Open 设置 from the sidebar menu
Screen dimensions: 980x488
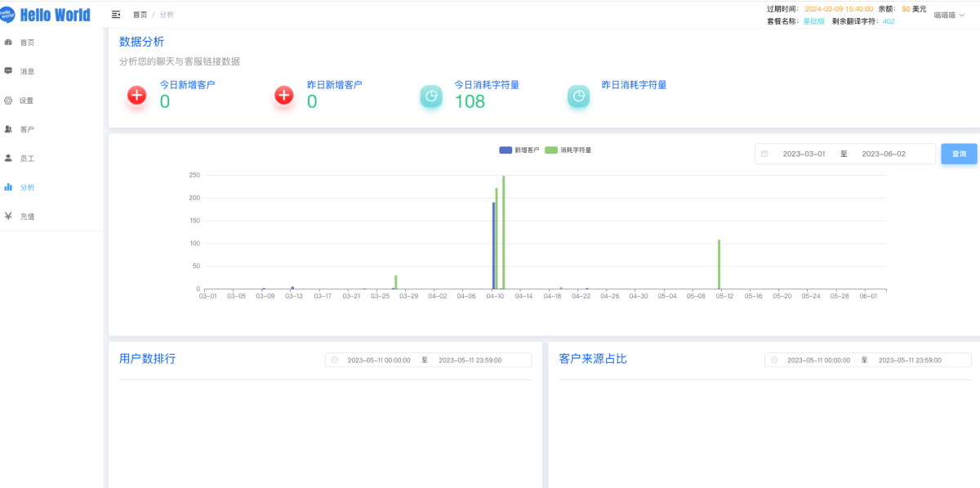coord(27,101)
